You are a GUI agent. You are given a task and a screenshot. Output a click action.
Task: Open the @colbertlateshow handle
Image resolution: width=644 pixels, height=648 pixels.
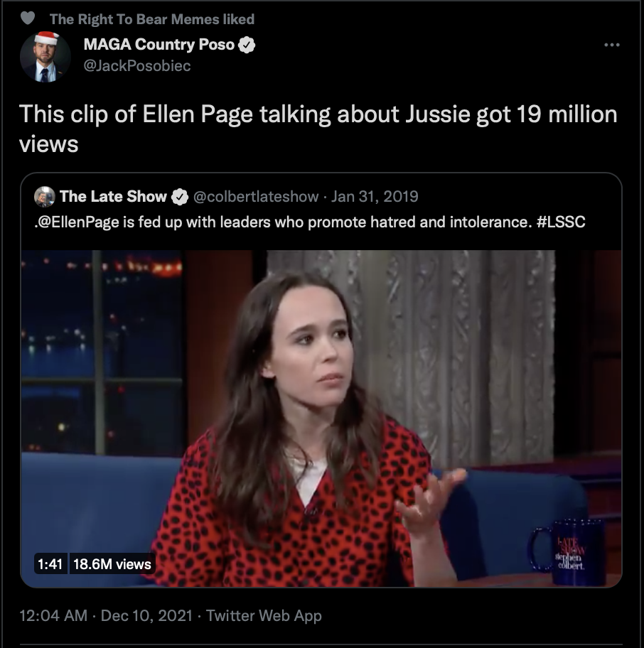(x=256, y=196)
